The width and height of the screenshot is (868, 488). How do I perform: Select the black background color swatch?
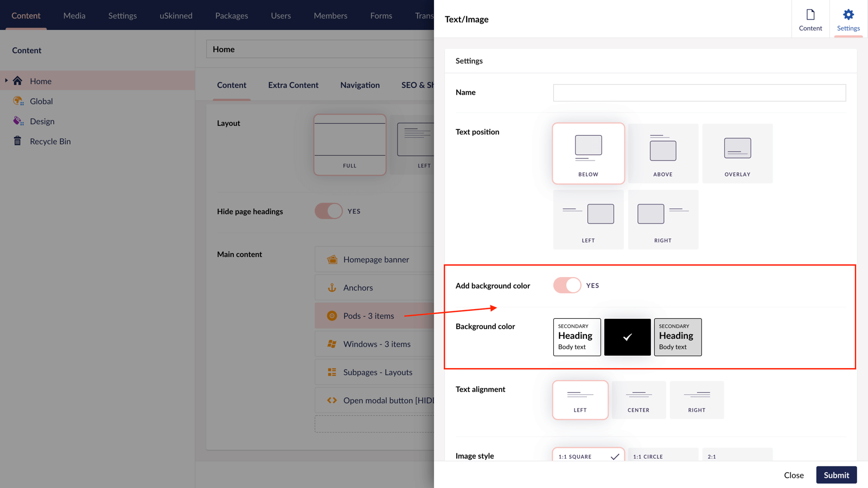click(627, 337)
